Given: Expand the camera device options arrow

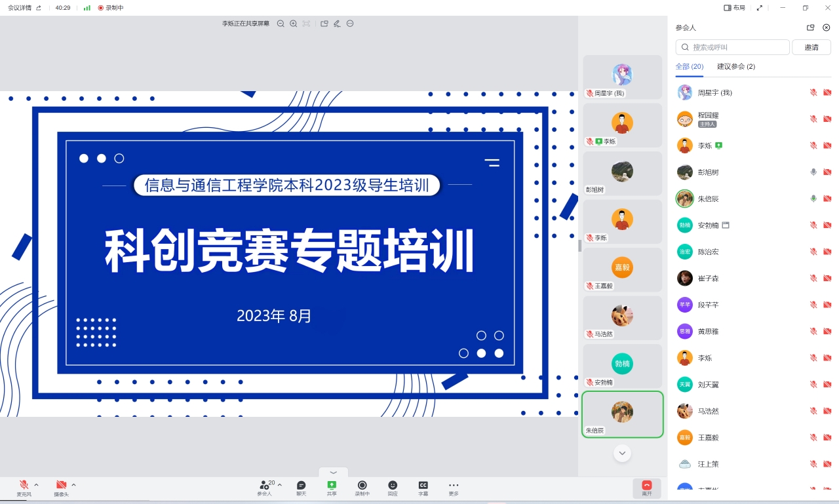Looking at the screenshot, I should coord(73,486).
